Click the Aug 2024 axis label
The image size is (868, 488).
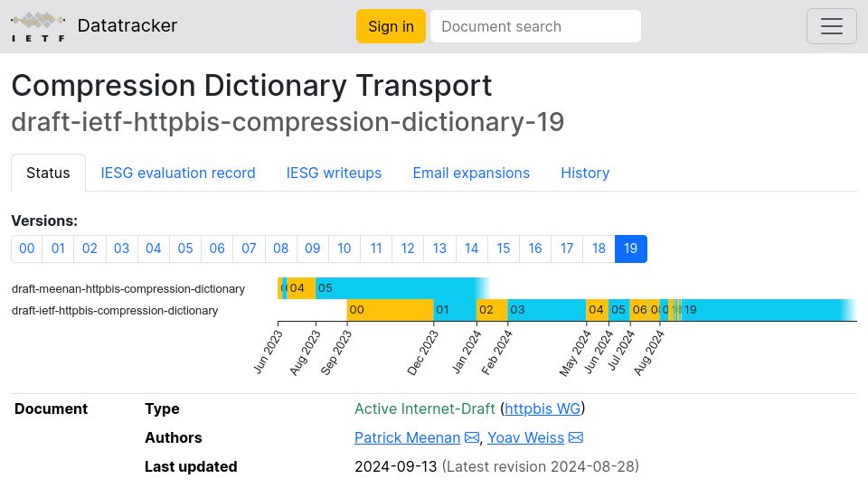(x=648, y=353)
